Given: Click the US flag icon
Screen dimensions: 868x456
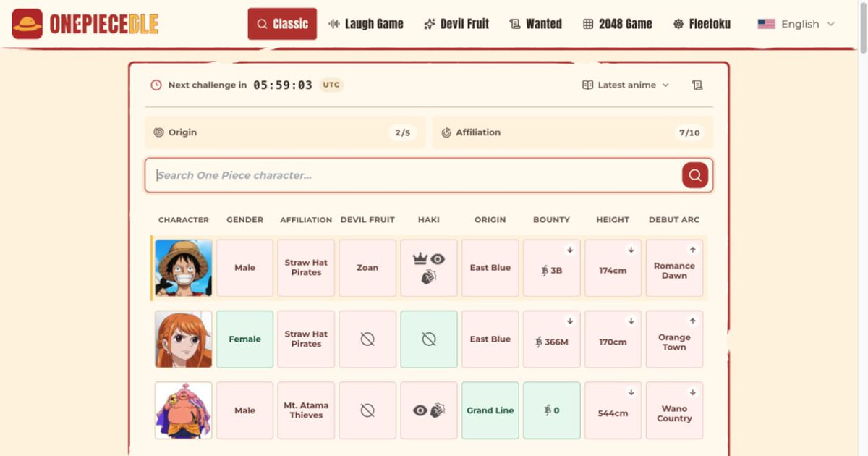Looking at the screenshot, I should click(x=766, y=24).
